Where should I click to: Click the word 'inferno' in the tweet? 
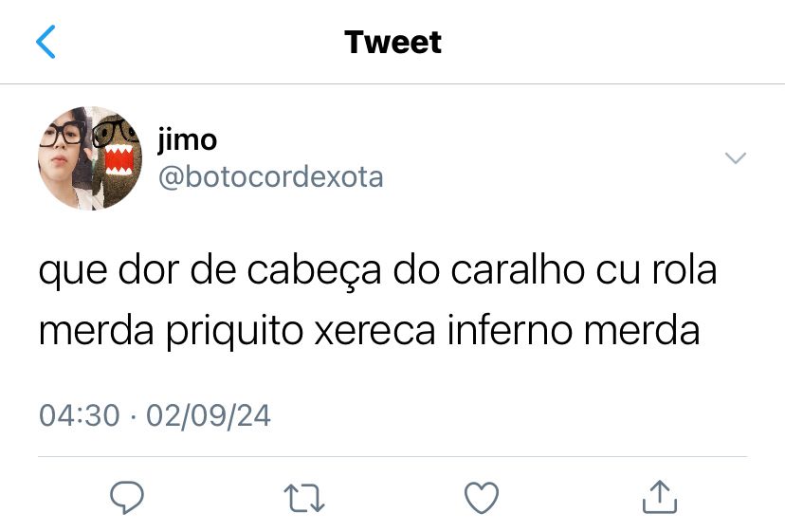click(510, 329)
